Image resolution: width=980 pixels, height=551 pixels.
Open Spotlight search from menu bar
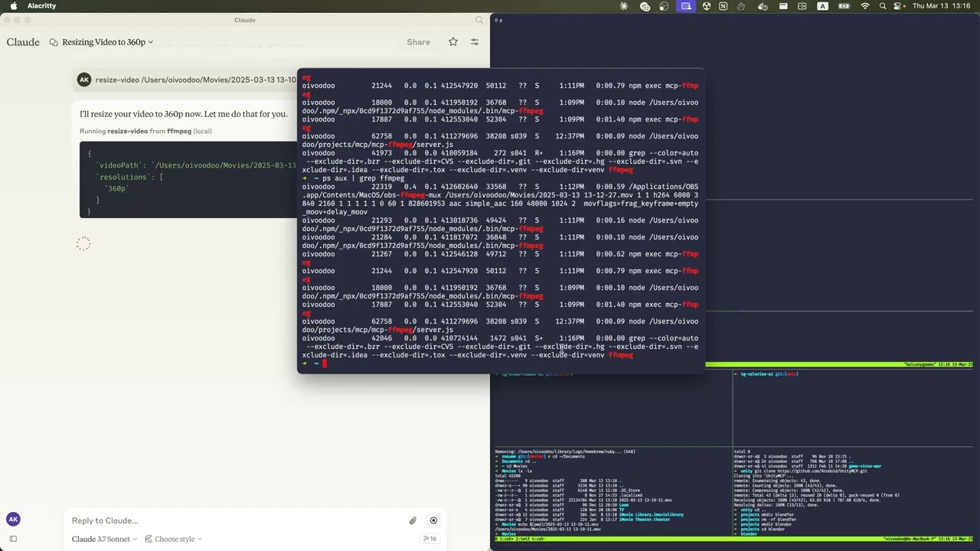point(883,6)
